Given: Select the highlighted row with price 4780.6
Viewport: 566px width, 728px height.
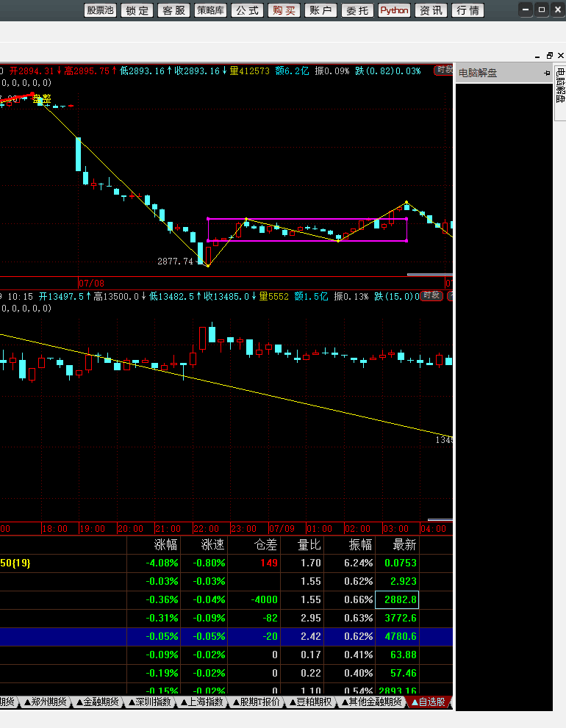Looking at the screenshot, I should click(226, 636).
